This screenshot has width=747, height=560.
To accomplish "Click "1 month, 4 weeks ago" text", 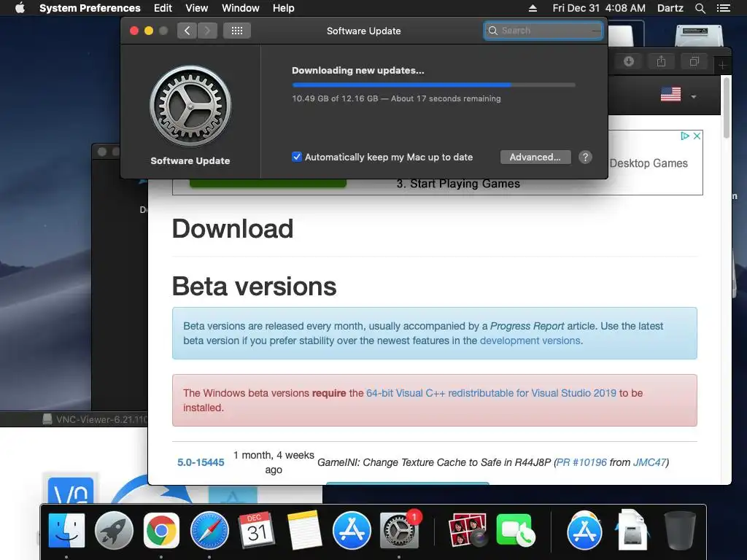I will coord(274,462).
